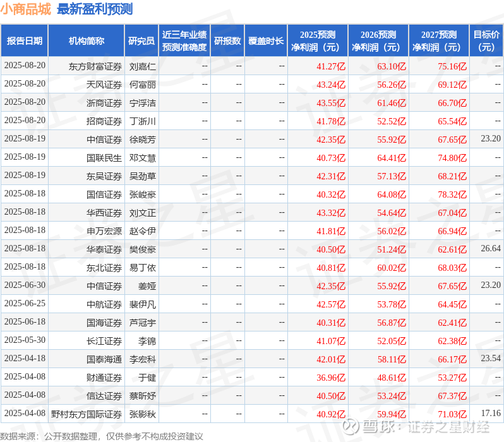This screenshot has height=442, width=504.
Task: Click the 2025-05-30 report date
Action: [25, 340]
